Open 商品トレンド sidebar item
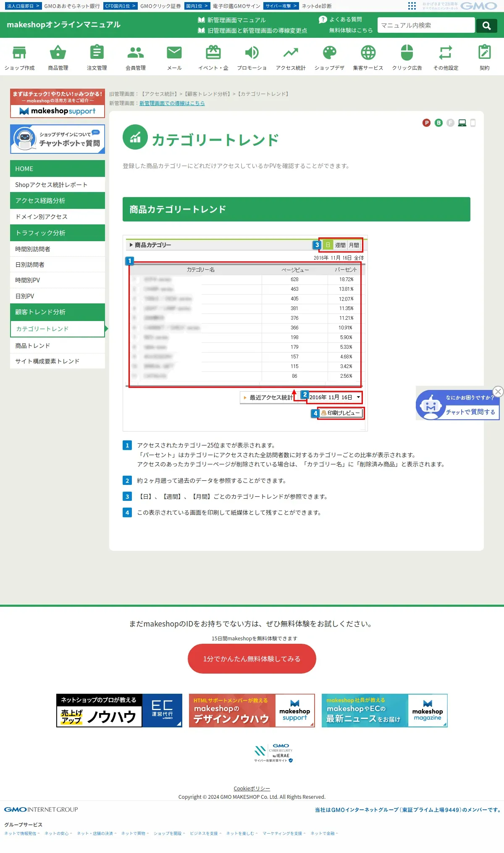 [58, 345]
